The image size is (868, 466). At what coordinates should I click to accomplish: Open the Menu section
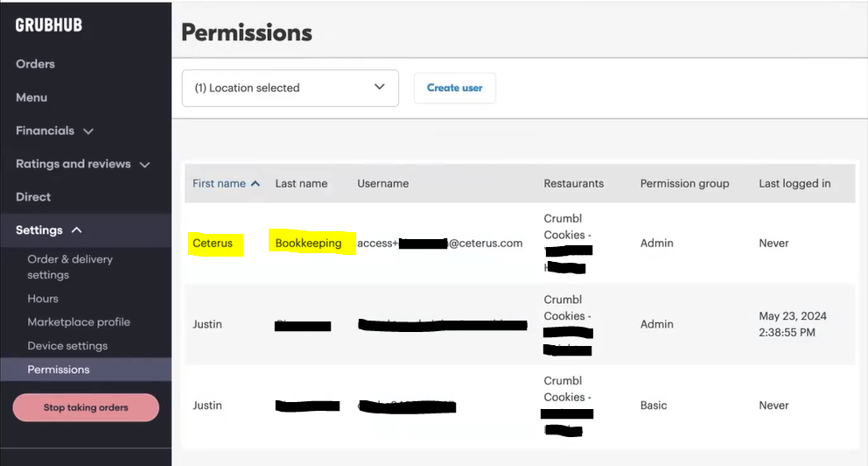coord(31,97)
